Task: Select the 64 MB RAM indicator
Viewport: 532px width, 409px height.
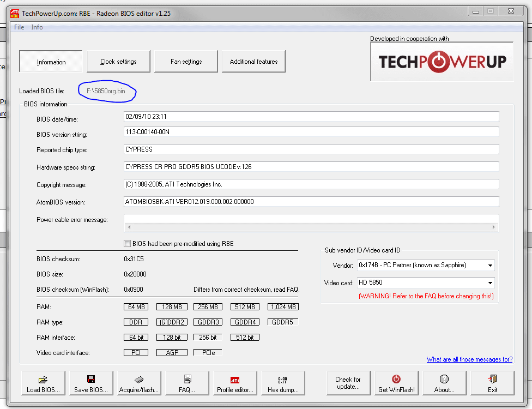Action: tap(136, 307)
